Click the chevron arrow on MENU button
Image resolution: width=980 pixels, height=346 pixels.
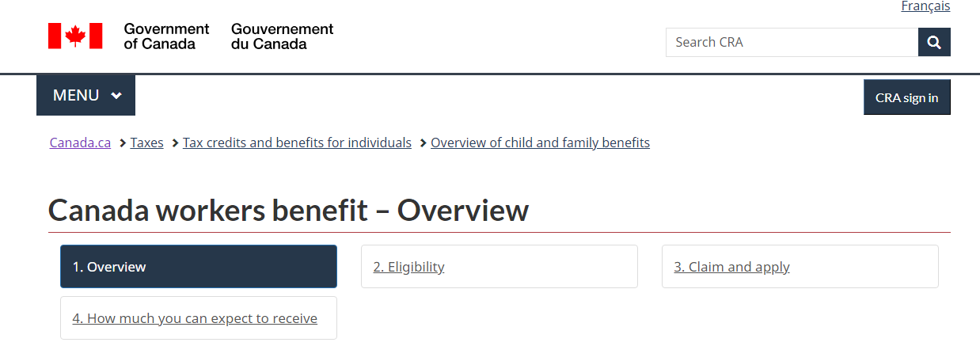point(116,96)
